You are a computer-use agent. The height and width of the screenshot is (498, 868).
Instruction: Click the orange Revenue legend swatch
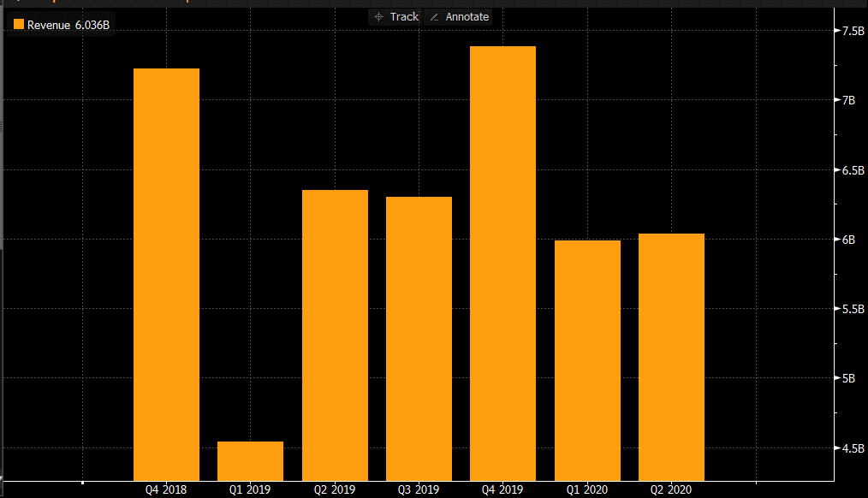click(x=18, y=26)
